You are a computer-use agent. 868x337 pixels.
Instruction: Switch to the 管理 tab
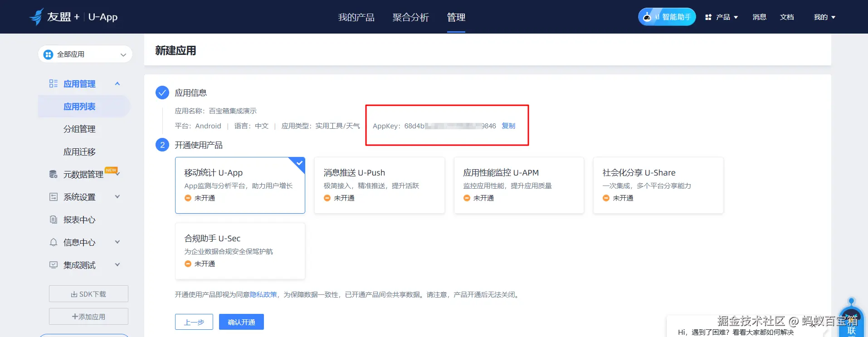click(456, 17)
